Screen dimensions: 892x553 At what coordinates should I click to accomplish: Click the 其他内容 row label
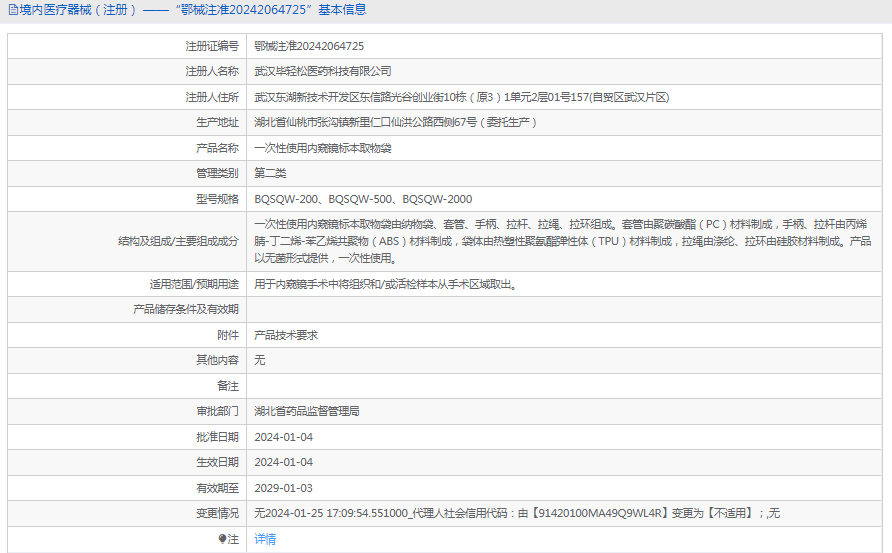point(217,360)
